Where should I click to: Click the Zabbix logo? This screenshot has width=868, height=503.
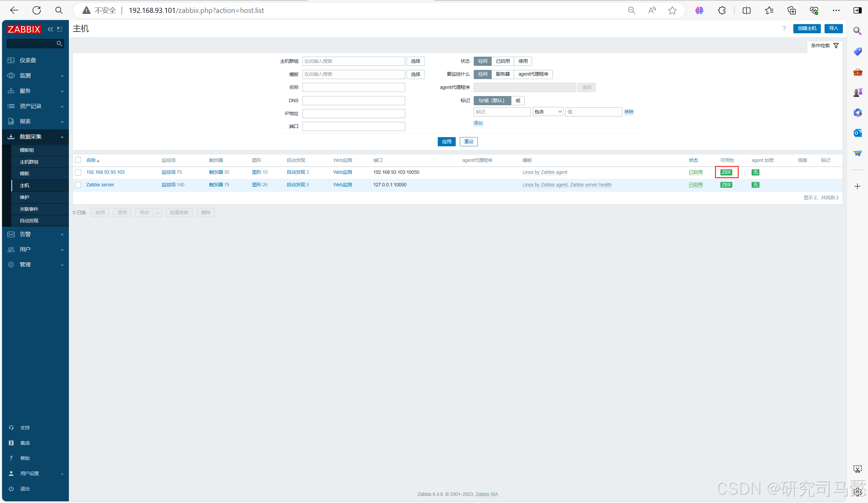pos(24,29)
